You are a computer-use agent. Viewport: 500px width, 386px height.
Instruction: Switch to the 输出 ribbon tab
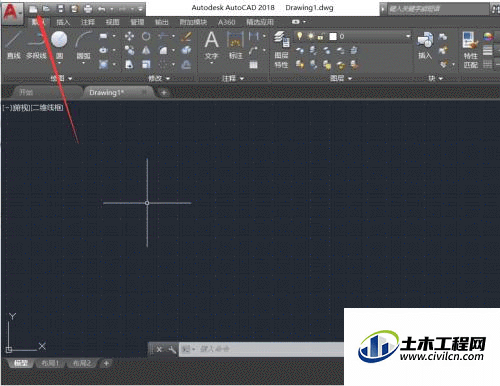coord(162,22)
